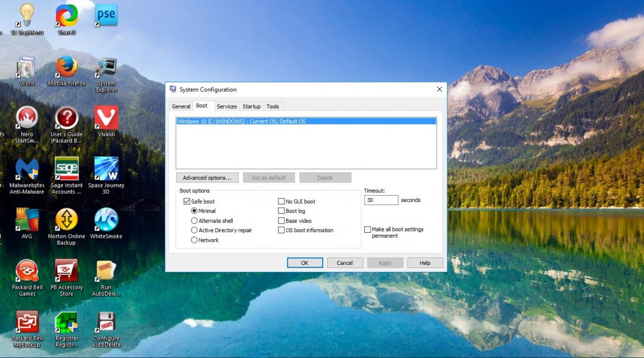This screenshot has width=644, height=358.
Task: Select the Network safe boot option
Action: 194,240
